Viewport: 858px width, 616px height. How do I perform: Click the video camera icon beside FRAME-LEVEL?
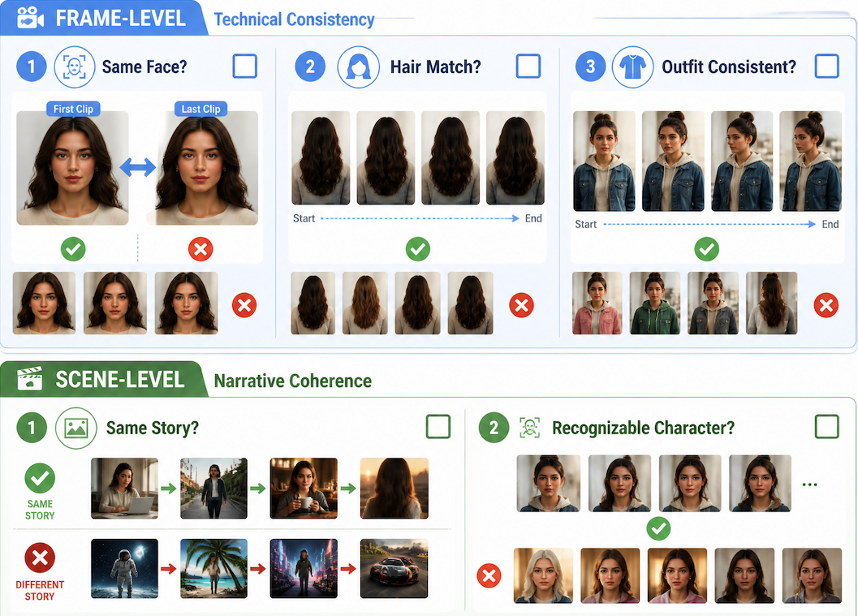pyautogui.click(x=31, y=18)
